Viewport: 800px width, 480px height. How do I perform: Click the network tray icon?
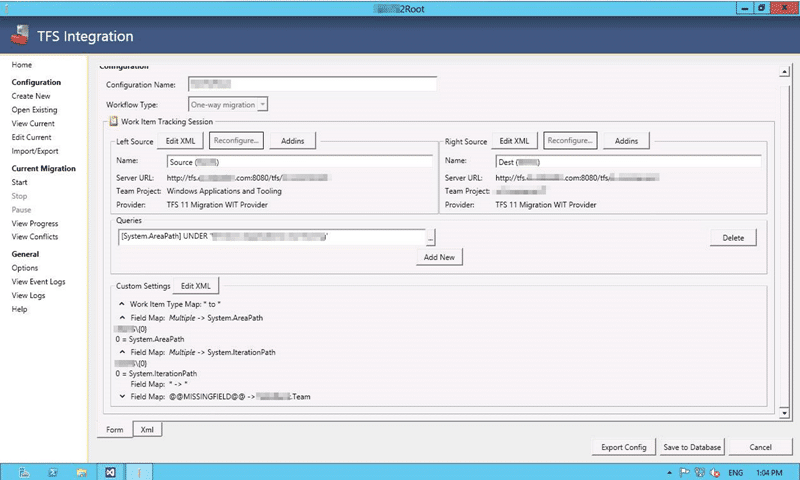click(x=699, y=473)
